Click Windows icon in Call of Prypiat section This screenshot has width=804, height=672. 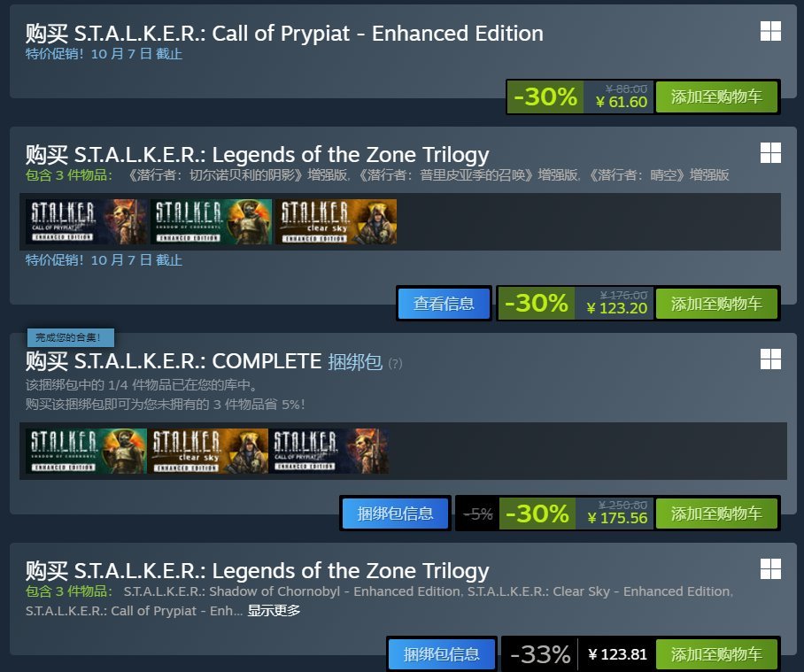tap(770, 32)
